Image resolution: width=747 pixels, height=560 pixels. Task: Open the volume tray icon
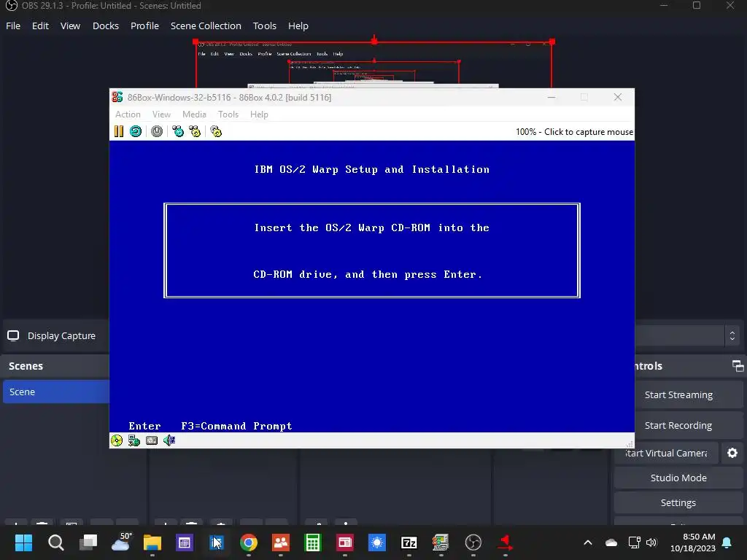(x=651, y=542)
